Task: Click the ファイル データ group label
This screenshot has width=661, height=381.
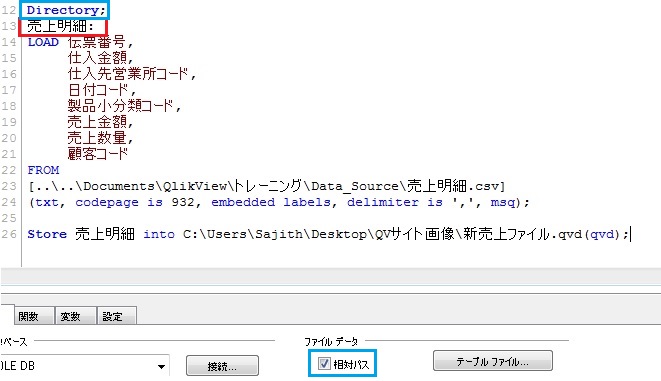Action: (331, 341)
